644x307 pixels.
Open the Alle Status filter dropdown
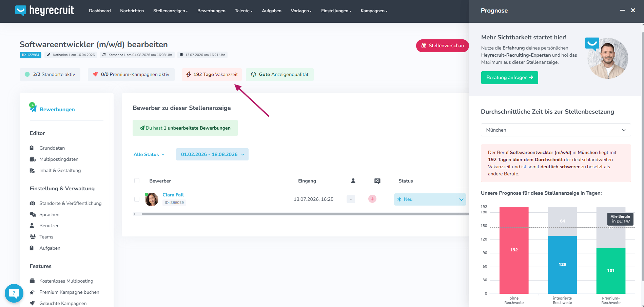click(x=149, y=154)
